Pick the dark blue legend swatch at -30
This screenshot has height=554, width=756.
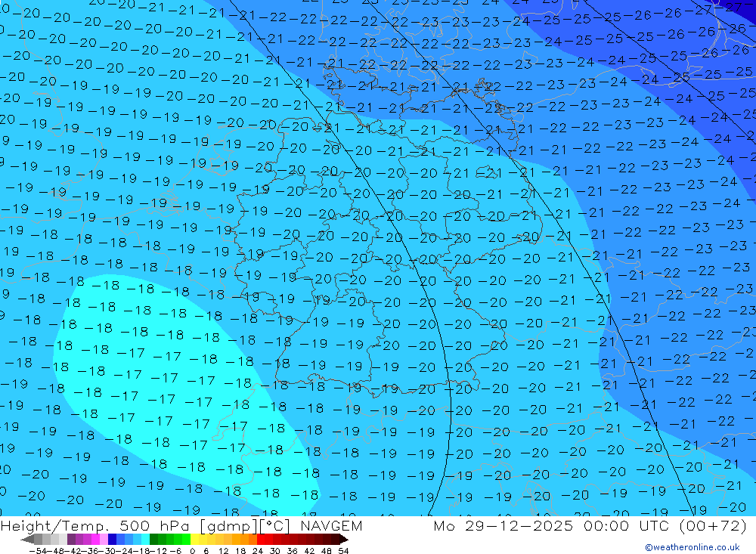click(x=112, y=539)
